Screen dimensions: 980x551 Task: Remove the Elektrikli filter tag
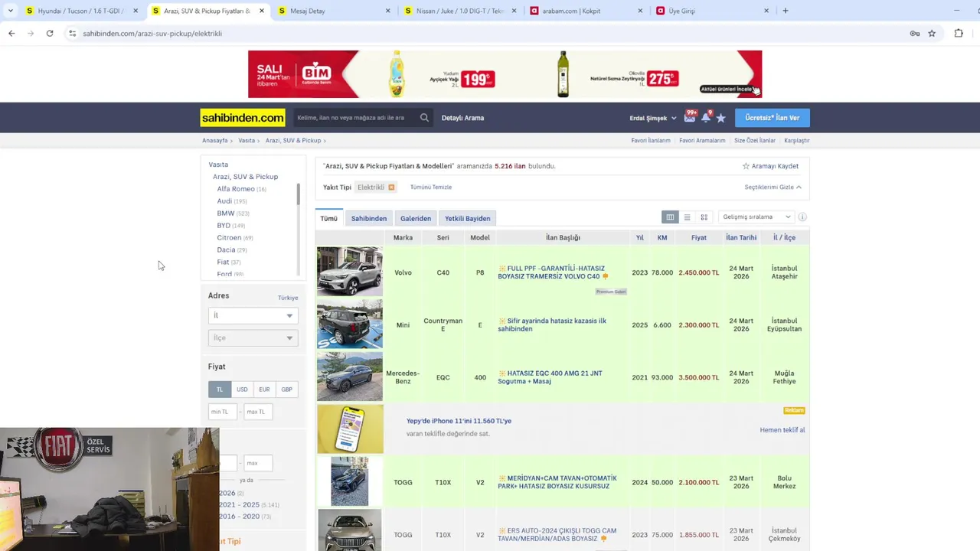point(391,187)
